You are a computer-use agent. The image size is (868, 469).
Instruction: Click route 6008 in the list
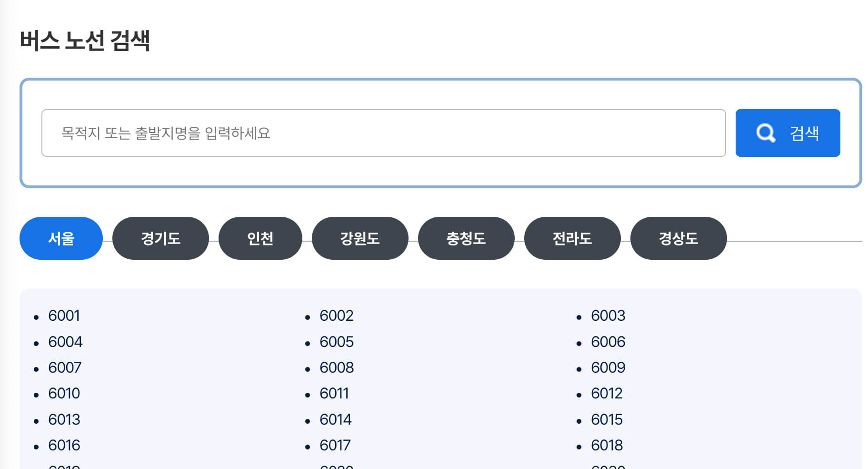(x=336, y=367)
